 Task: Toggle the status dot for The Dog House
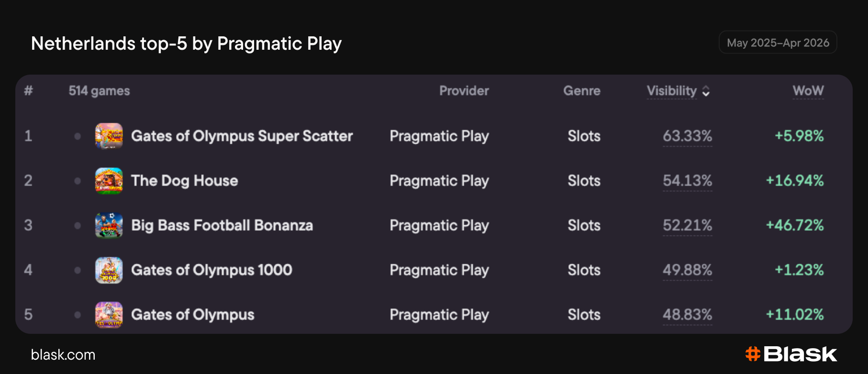78,181
